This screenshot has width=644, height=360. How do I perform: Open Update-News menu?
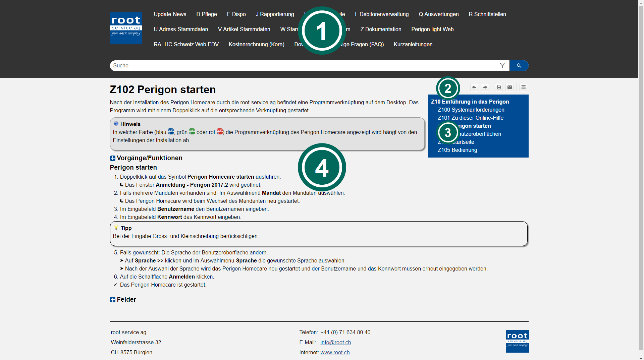[170, 14]
